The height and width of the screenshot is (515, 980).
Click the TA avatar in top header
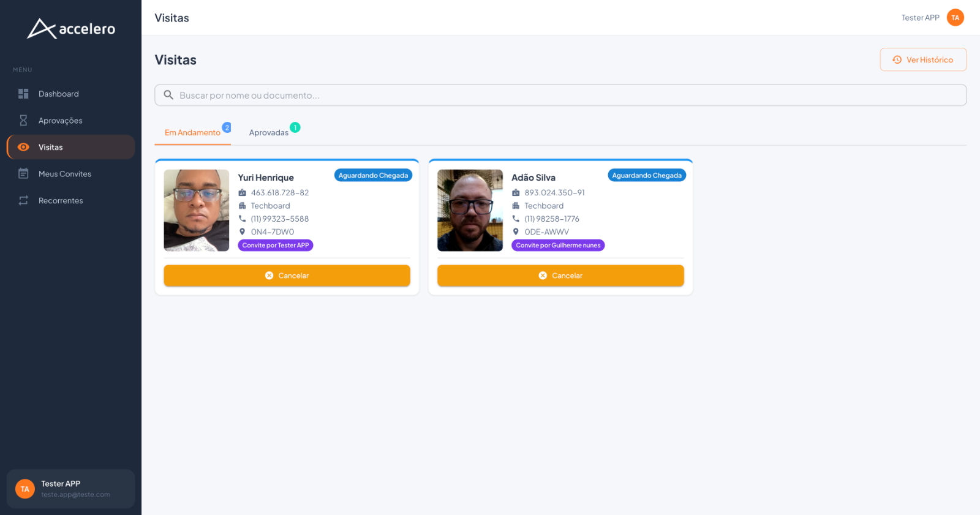click(x=955, y=18)
